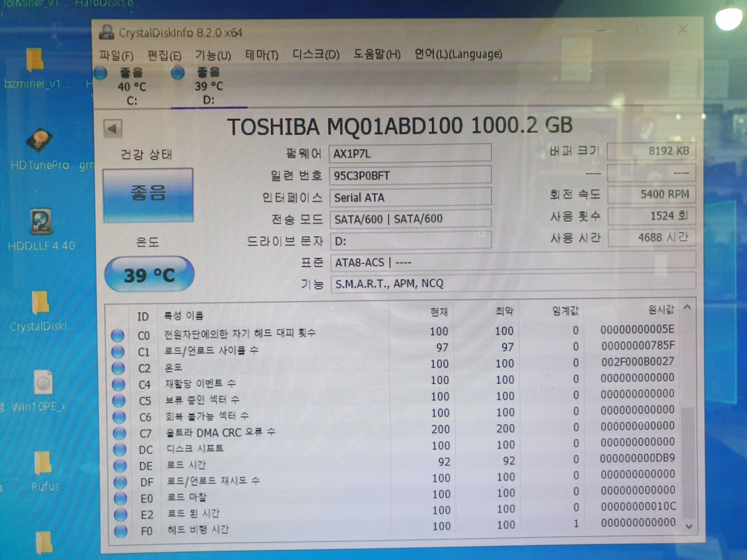The image size is (747, 560).
Task: Click the SMART list vertical scrollbar thumb
Action: [688, 463]
